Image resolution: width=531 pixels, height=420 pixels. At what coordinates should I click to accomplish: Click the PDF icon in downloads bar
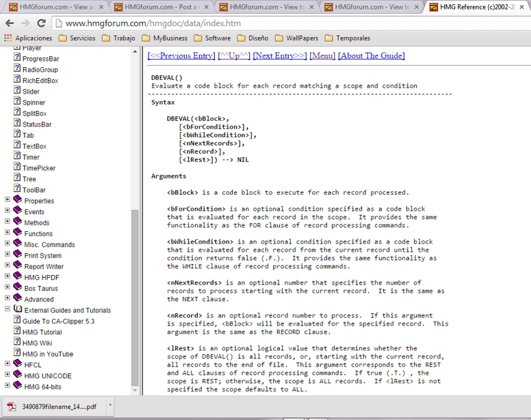point(12,406)
